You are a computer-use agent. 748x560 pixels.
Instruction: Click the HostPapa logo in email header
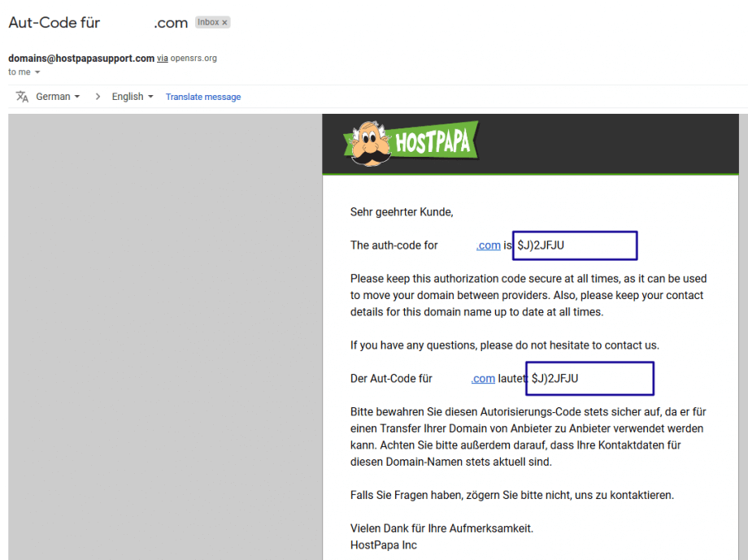pos(411,142)
